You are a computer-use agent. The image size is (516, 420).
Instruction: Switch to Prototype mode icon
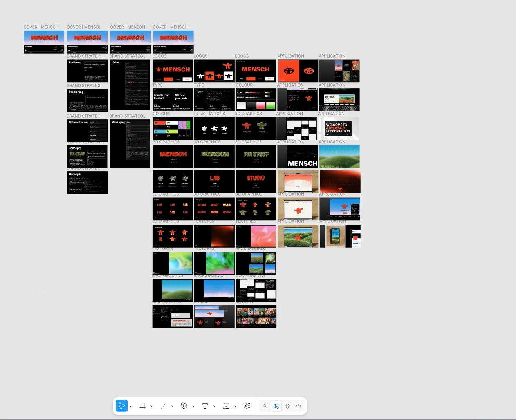[x=287, y=406]
